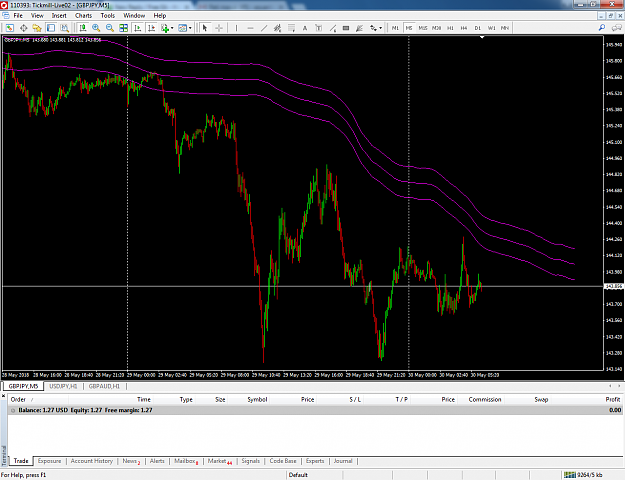Viewport: 625px width, 480px height.
Task: Select the text label tool
Action: tap(318, 28)
